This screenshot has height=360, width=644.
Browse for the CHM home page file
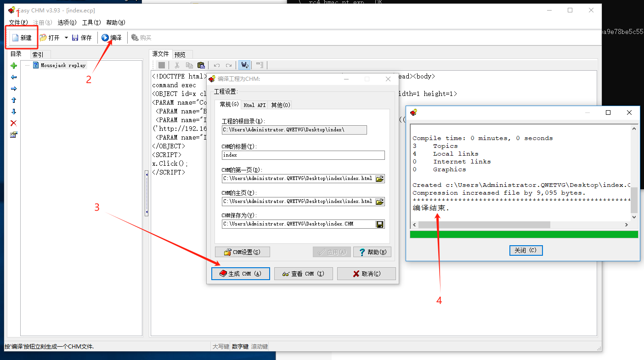click(379, 202)
